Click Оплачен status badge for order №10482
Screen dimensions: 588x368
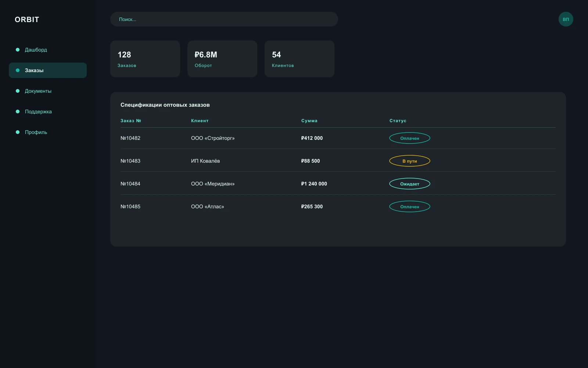410,138
